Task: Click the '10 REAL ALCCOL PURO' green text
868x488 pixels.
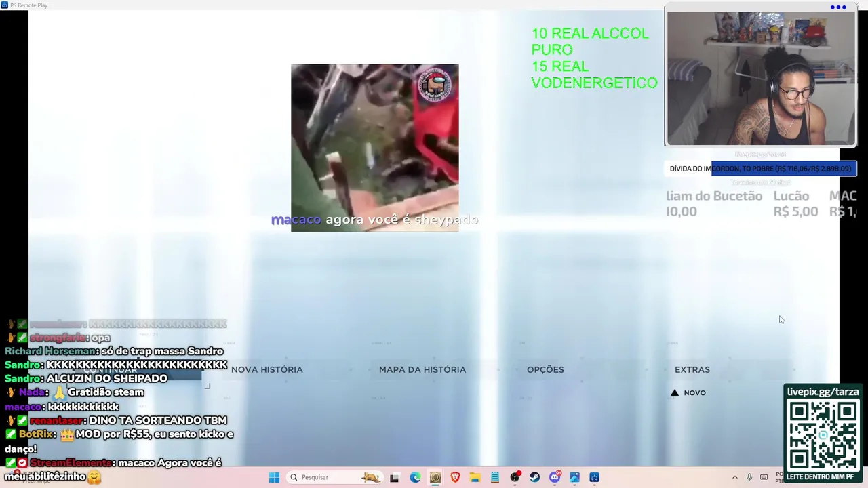Action: 589,41
